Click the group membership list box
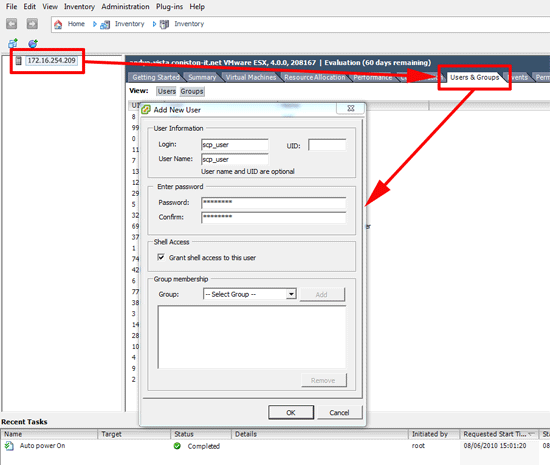The height and width of the screenshot is (465, 550). click(252, 337)
